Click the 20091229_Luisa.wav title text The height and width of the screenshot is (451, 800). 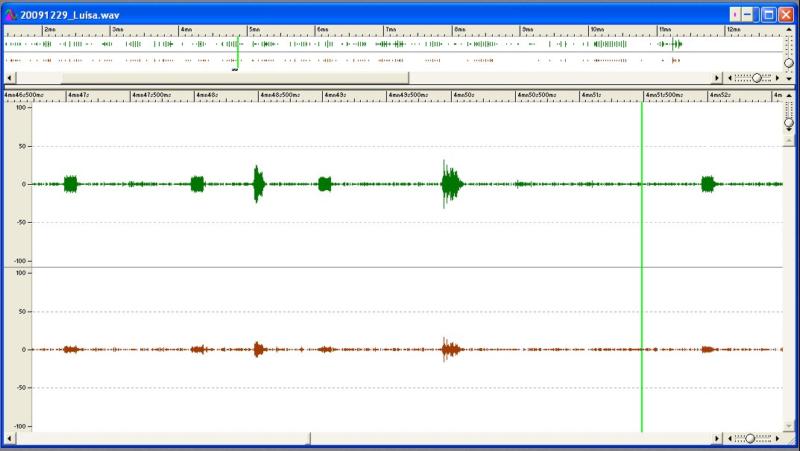tap(70, 15)
